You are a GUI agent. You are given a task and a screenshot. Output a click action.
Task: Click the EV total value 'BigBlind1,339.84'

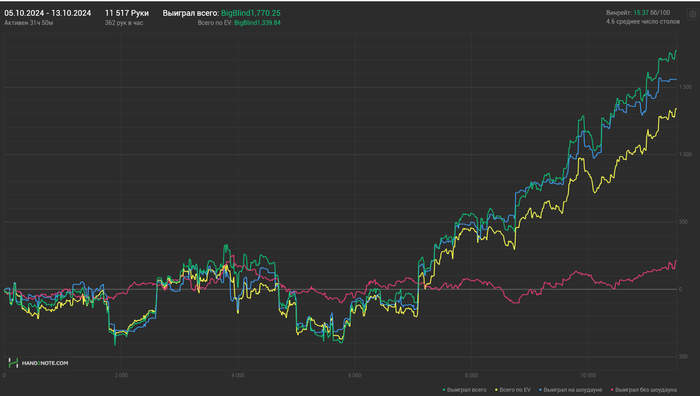258,23
